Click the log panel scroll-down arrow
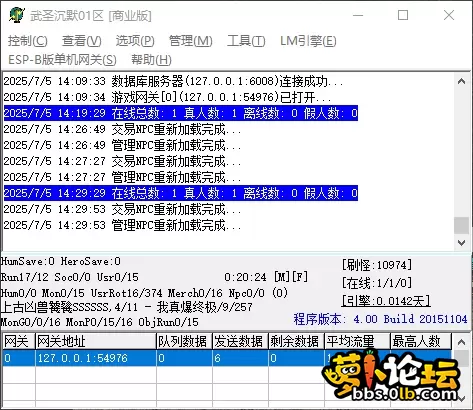Viewport: 473px width, 410px height. tap(462, 243)
